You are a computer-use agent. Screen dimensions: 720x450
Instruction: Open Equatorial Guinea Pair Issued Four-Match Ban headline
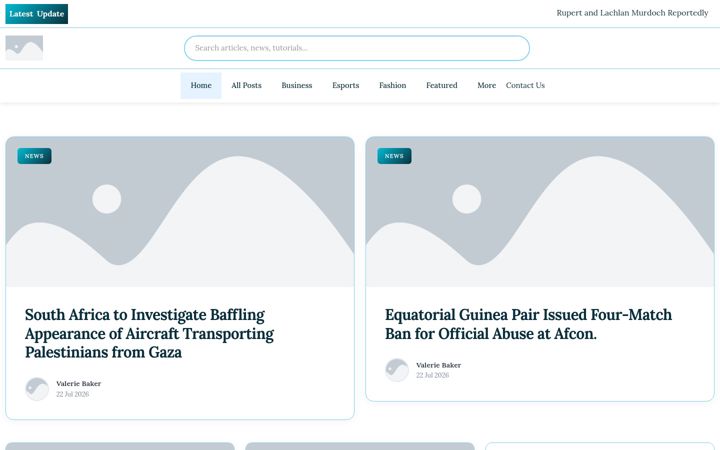tap(528, 324)
